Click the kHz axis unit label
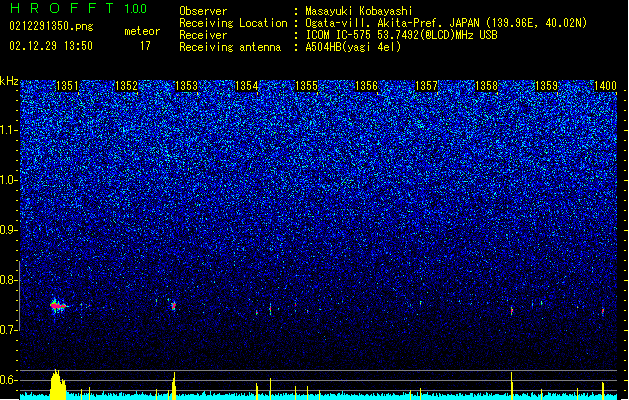629x400 pixels. [x=9, y=81]
